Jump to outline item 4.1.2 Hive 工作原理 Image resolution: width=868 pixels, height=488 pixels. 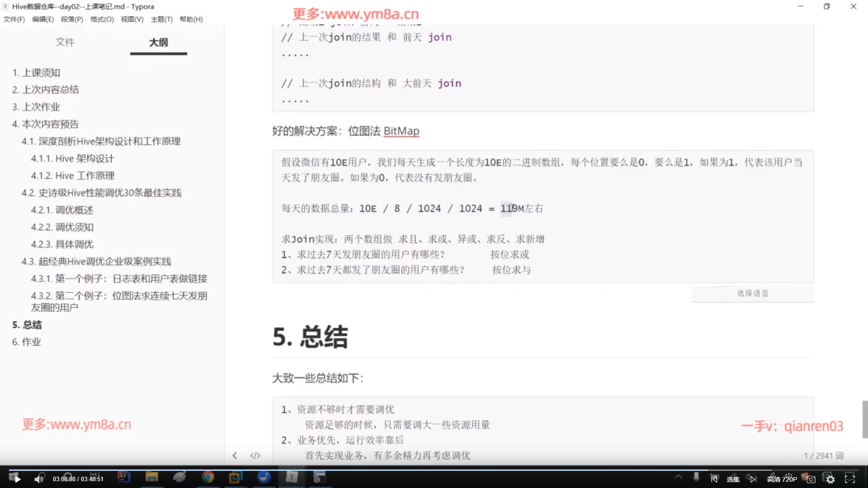point(72,176)
